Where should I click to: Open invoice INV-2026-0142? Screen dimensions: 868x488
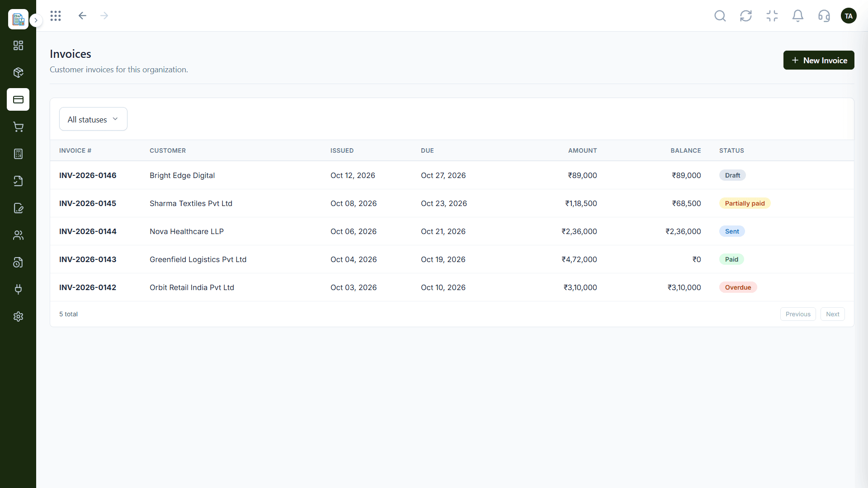tap(88, 287)
